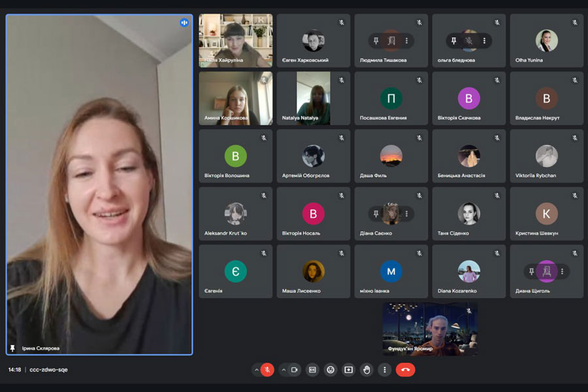Click muted mic icon on Євген Харковський's tile
The height and width of the screenshot is (392, 588).
point(342,22)
